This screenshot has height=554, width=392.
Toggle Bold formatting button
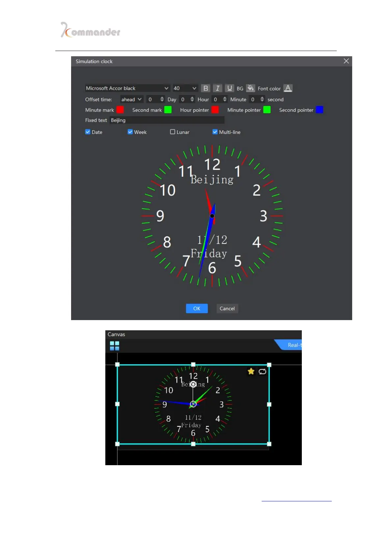coord(205,88)
